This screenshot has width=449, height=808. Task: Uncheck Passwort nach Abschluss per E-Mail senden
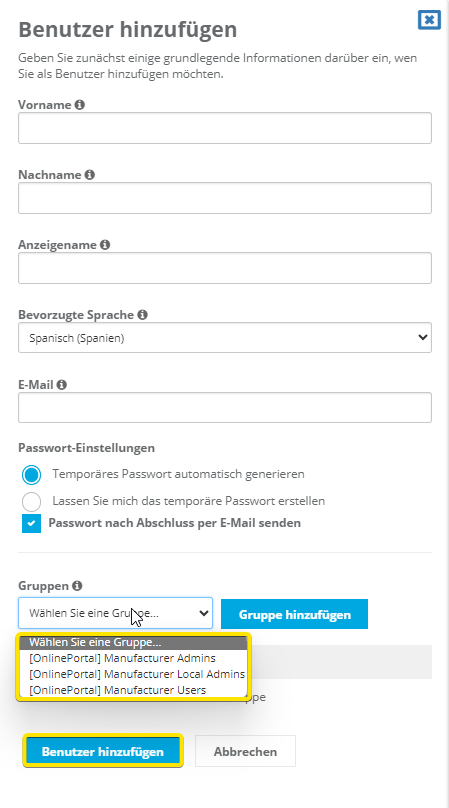pyautogui.click(x=31, y=524)
